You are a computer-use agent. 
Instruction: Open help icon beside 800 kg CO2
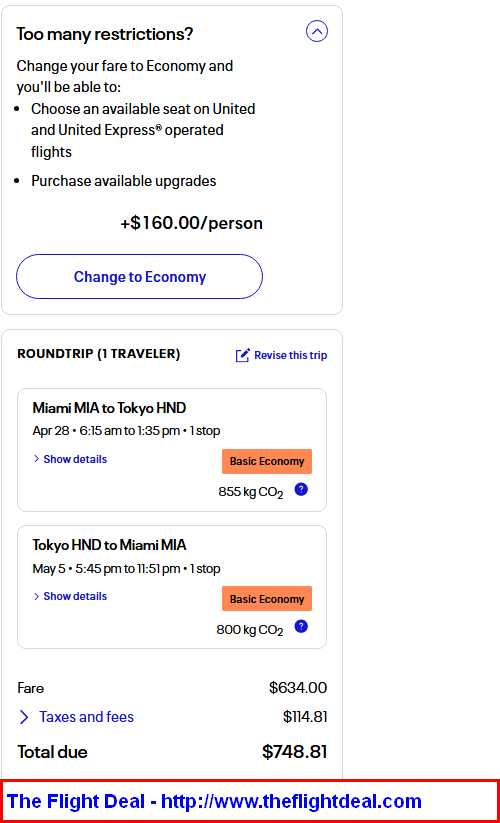click(x=301, y=627)
